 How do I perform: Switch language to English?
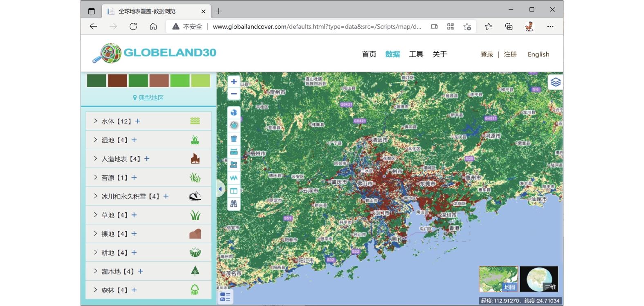point(538,54)
